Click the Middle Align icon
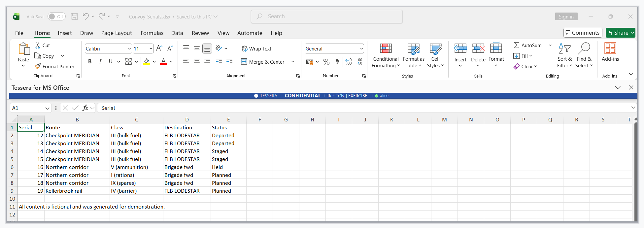This screenshot has width=644, height=228. click(197, 49)
